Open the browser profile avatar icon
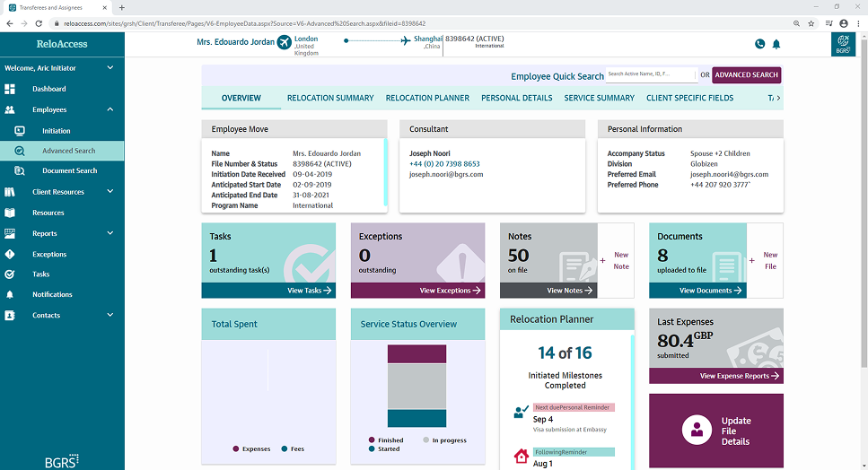 (844, 23)
